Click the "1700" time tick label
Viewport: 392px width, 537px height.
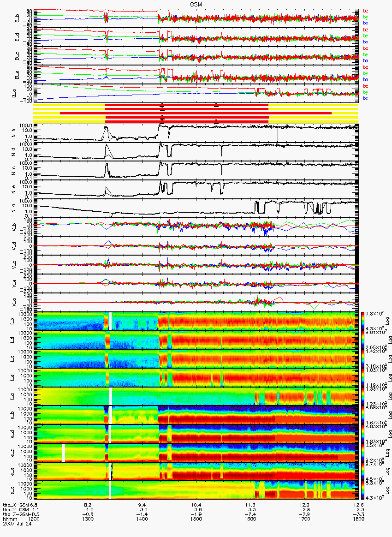(304, 519)
